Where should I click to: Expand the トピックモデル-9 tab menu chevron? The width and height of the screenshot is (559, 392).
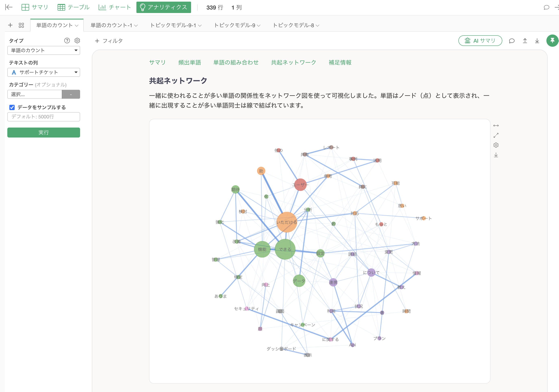click(259, 26)
